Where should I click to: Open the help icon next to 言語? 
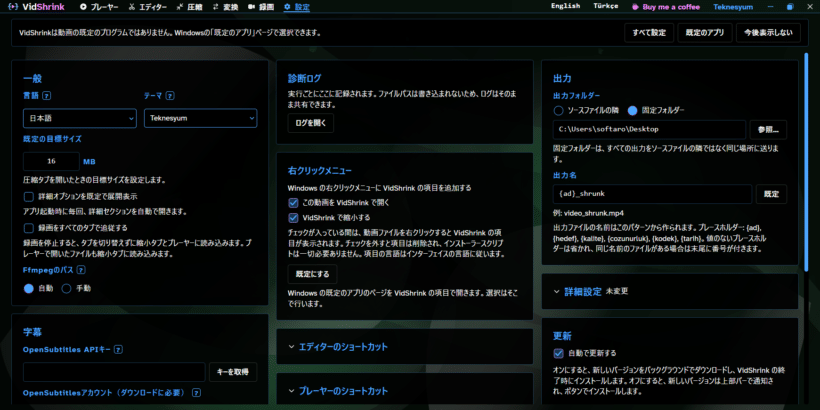point(47,96)
